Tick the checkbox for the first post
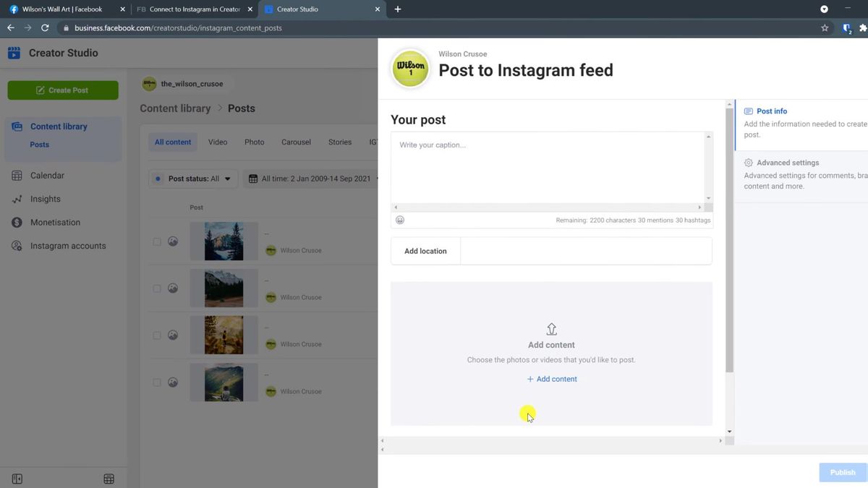 click(x=157, y=241)
